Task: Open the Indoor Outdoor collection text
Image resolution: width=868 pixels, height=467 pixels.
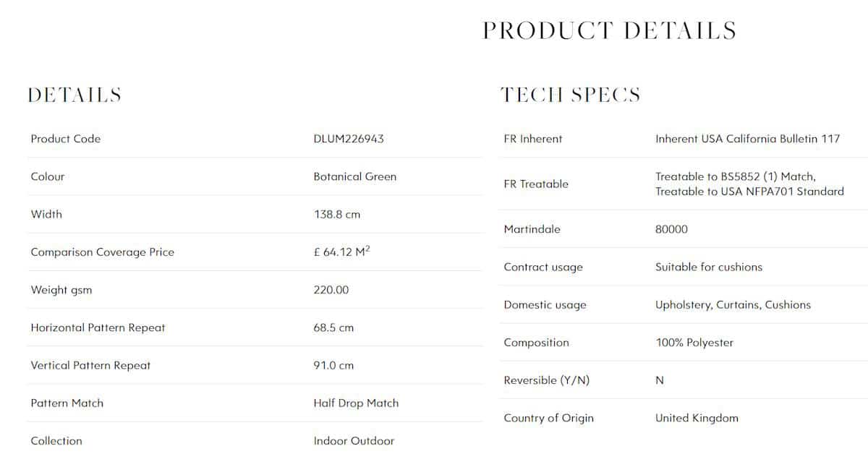Action: pos(354,440)
